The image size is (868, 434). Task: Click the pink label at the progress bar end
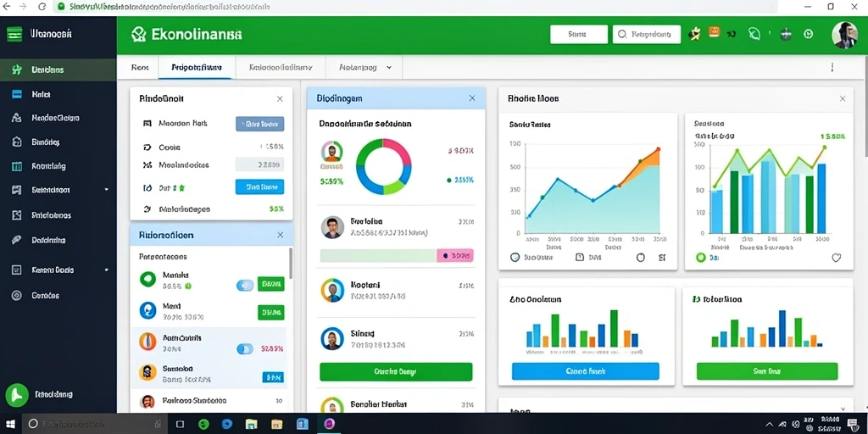(455, 255)
